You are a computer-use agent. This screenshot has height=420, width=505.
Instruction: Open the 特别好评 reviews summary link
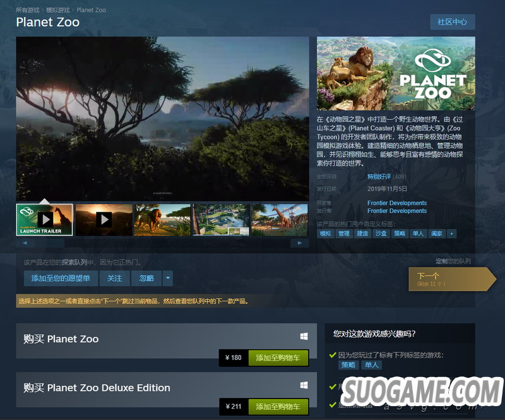coord(379,177)
